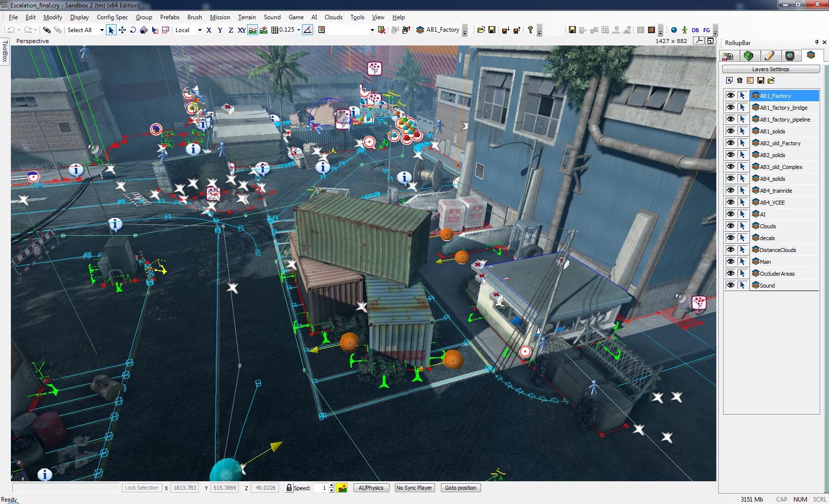
Task: Toggle selectability of the Sound layer
Action: pos(742,285)
